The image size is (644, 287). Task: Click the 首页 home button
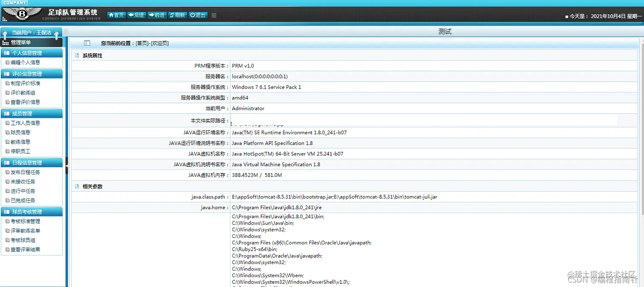coord(116,15)
